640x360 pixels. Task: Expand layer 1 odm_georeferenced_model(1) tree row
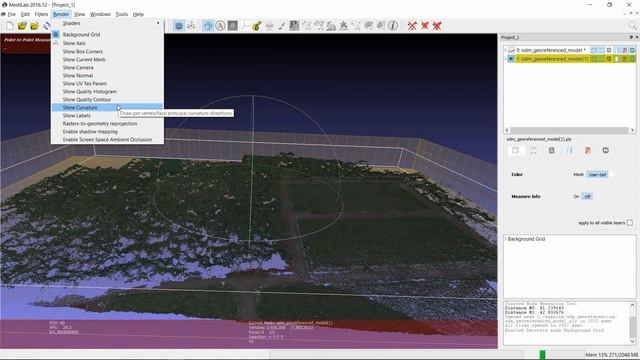point(506,59)
